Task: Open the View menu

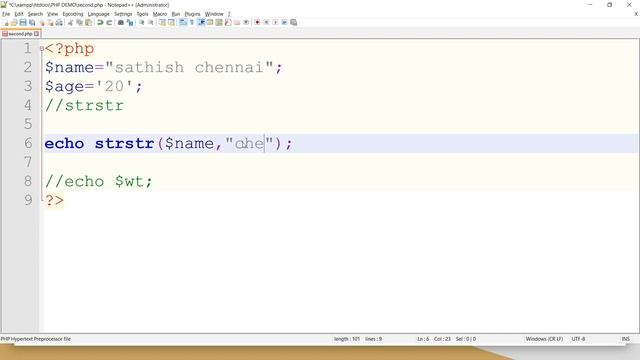Action: 52,14
